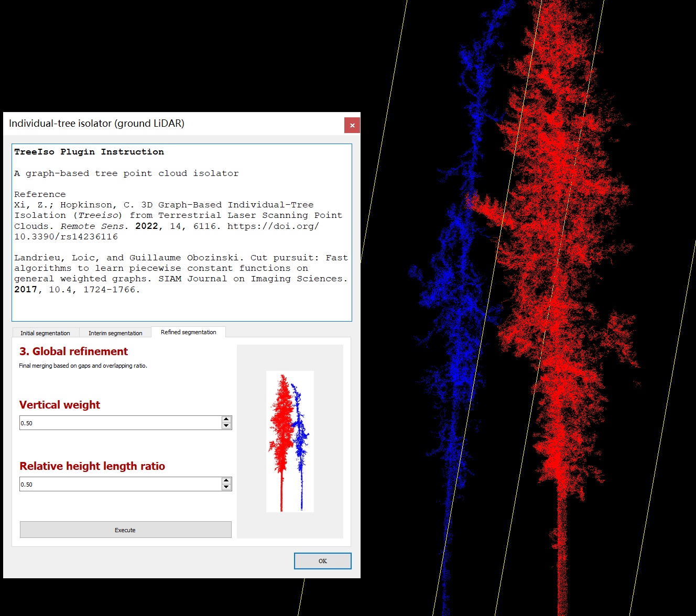
Task: Click the Vertical weight input field
Action: point(120,423)
